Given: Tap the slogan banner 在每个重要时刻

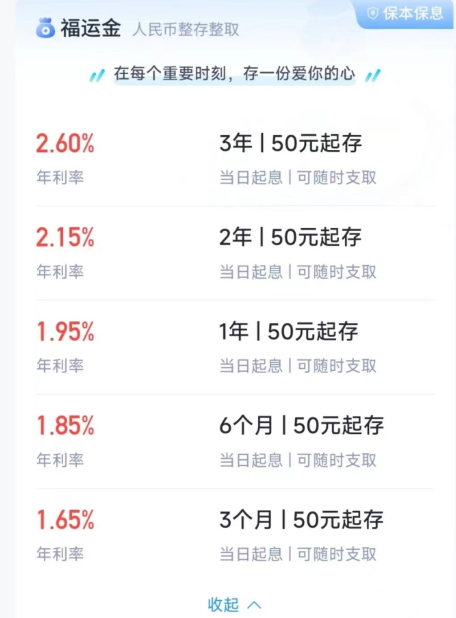Looking at the screenshot, I should tap(235, 74).
